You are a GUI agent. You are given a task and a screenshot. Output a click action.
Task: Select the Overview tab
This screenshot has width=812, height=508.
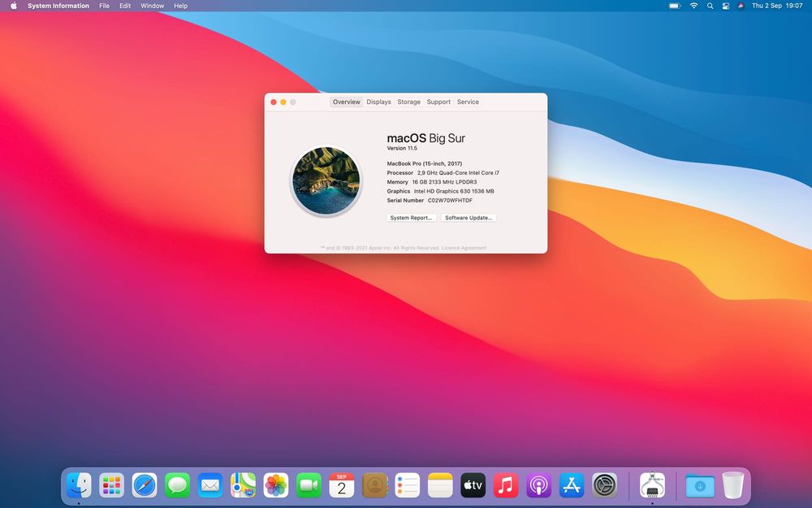pyautogui.click(x=347, y=102)
